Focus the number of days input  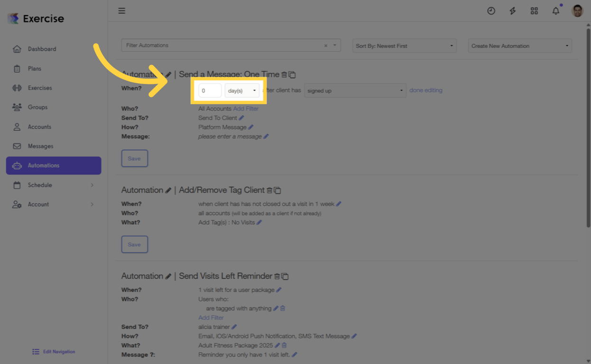tap(210, 91)
